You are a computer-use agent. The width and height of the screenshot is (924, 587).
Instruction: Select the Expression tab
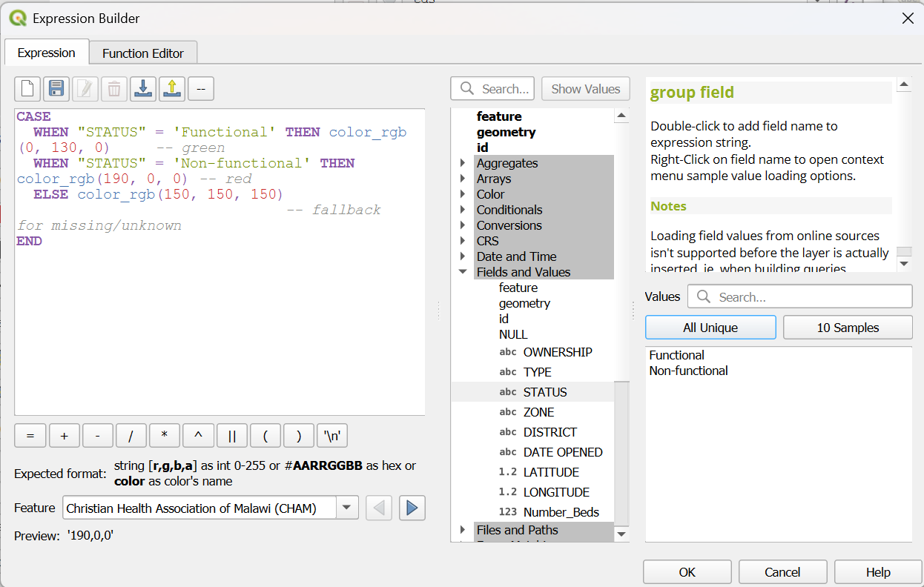[46, 53]
